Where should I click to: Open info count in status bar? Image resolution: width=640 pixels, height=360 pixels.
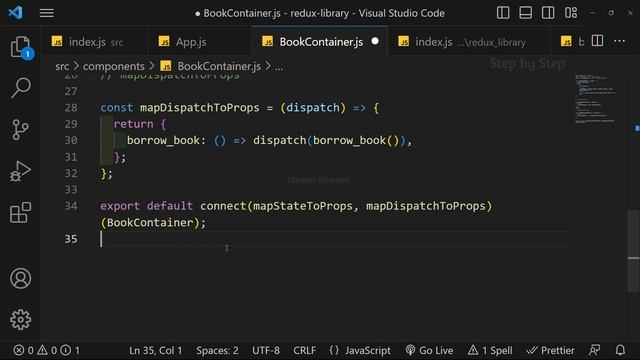[70, 350]
